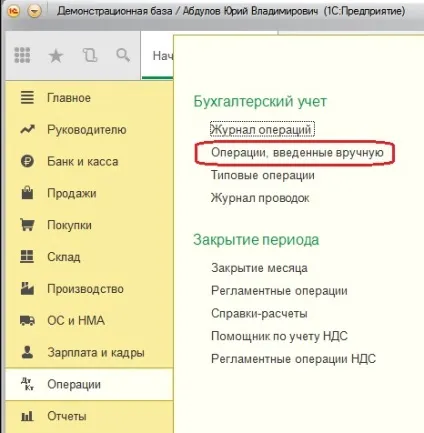The width and height of the screenshot is (424, 433).
Task: Open Favorites star icon
Action: click(56, 56)
